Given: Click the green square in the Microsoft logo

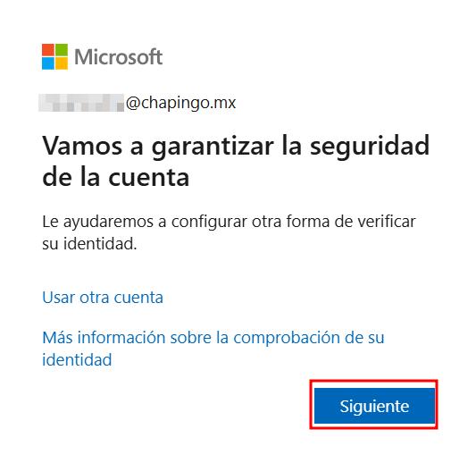Looking at the screenshot, I should [62, 50].
